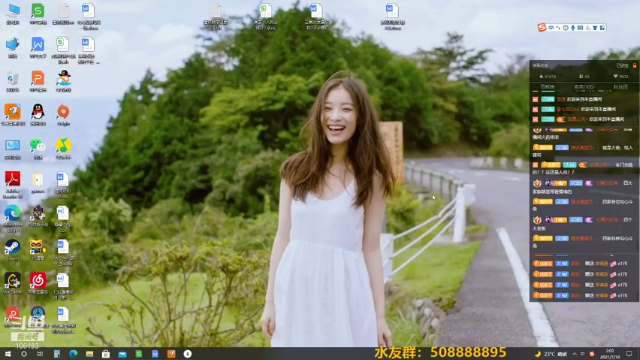This screenshot has width=640, height=360.
Task: Open NetEase Cloud Music red icon
Action: click(38, 283)
